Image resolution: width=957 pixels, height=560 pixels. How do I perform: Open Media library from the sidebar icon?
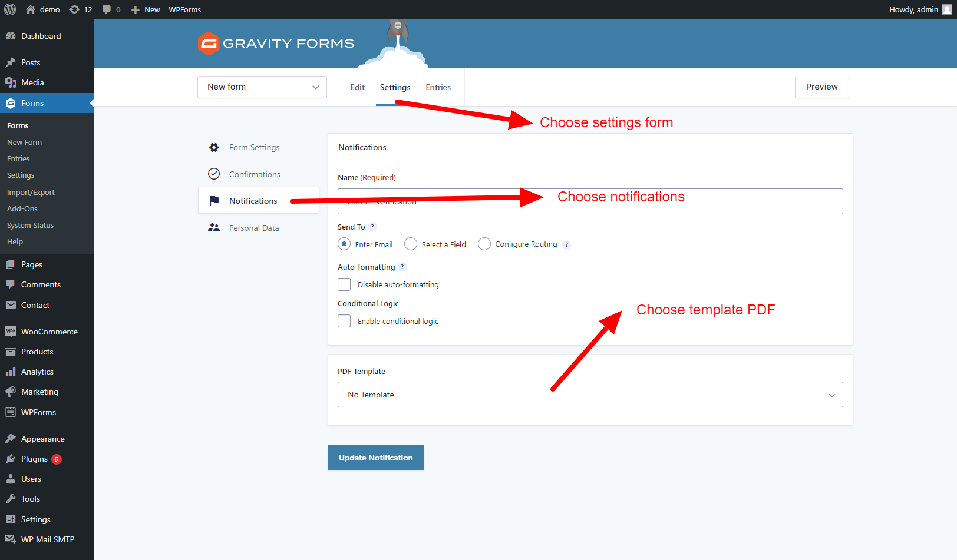11,82
